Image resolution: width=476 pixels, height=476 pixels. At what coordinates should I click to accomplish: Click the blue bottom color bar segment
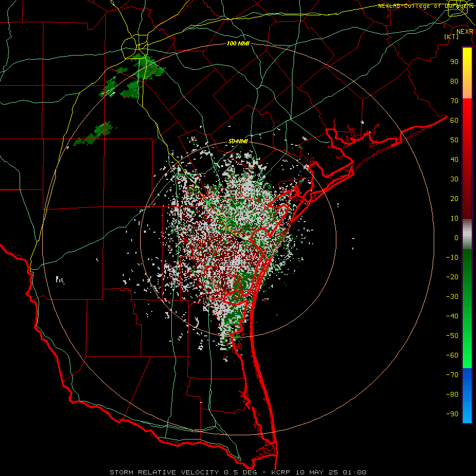click(x=467, y=396)
